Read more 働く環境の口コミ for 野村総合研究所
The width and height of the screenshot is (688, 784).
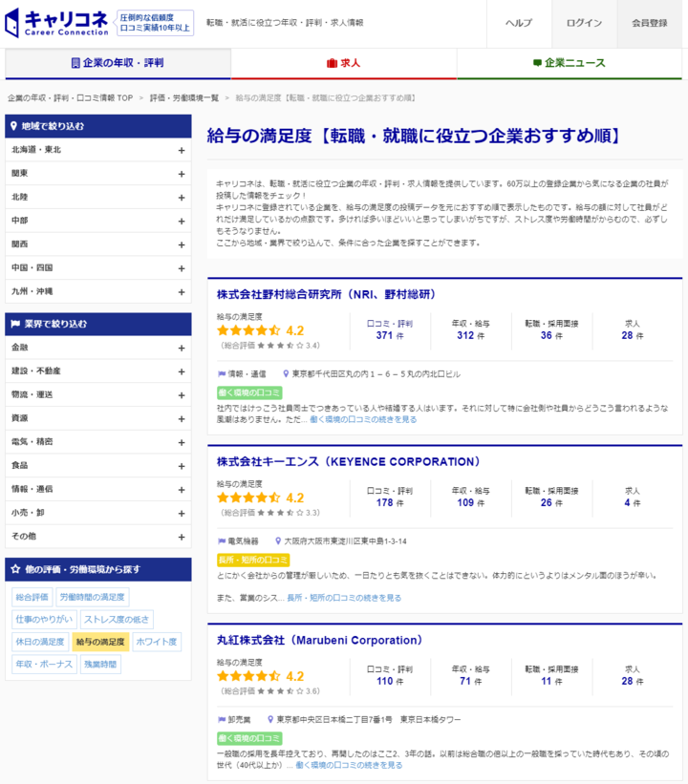[363, 419]
